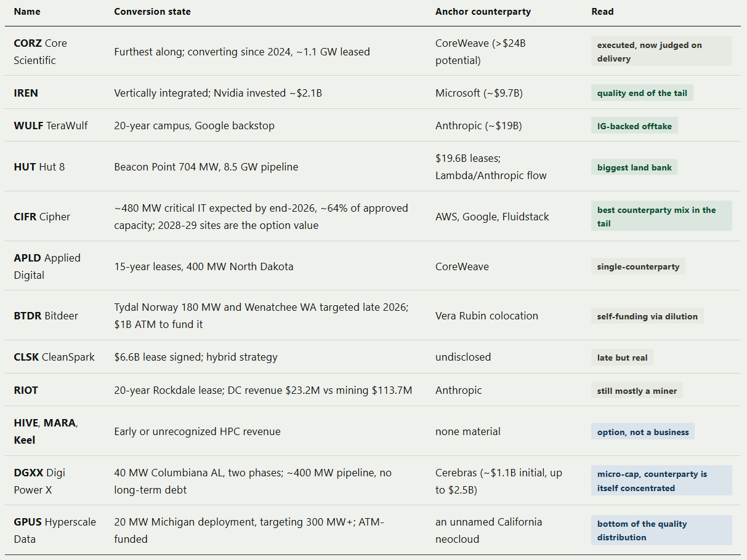Click the Conversion state column header
Screen dimensions: 747x560
[x=152, y=12]
